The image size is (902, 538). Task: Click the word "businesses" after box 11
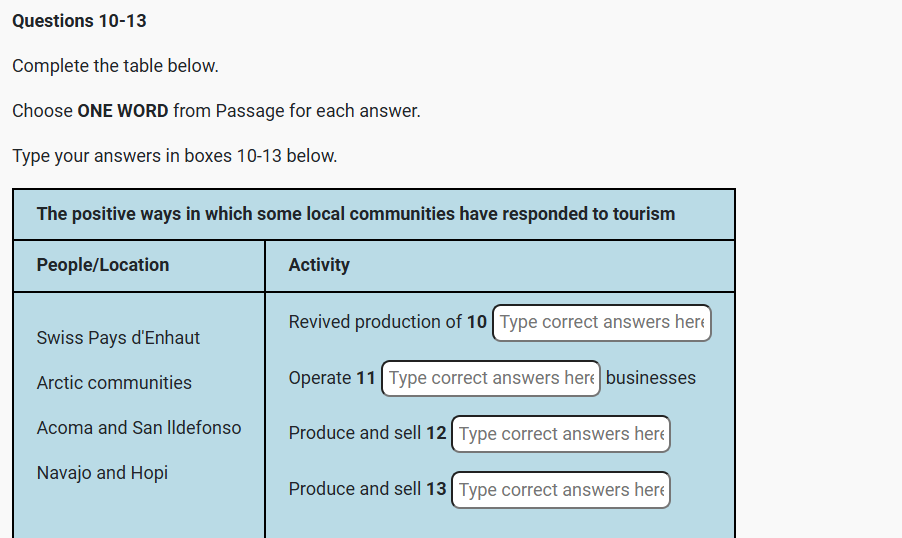(650, 378)
